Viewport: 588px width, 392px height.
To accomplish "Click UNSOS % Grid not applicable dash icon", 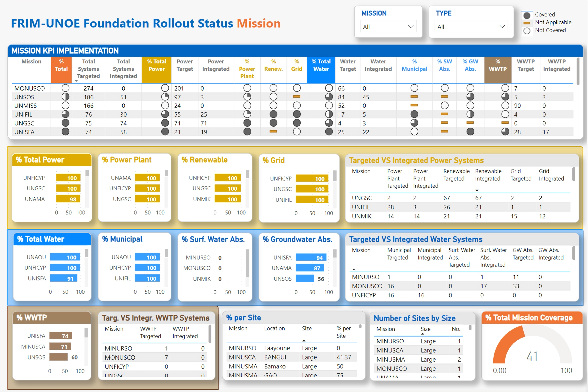I will (297, 96).
